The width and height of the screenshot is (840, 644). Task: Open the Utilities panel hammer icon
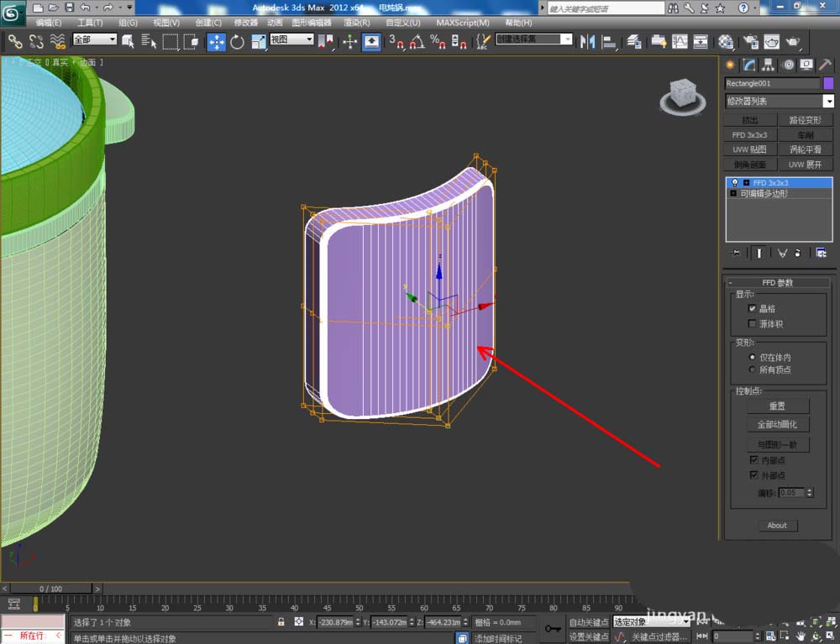click(x=825, y=65)
